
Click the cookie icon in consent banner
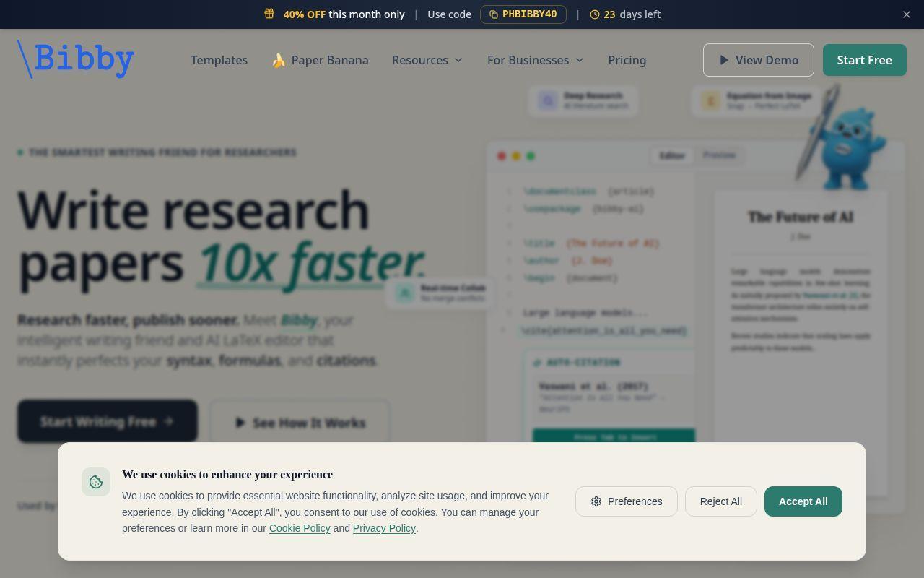(96, 482)
